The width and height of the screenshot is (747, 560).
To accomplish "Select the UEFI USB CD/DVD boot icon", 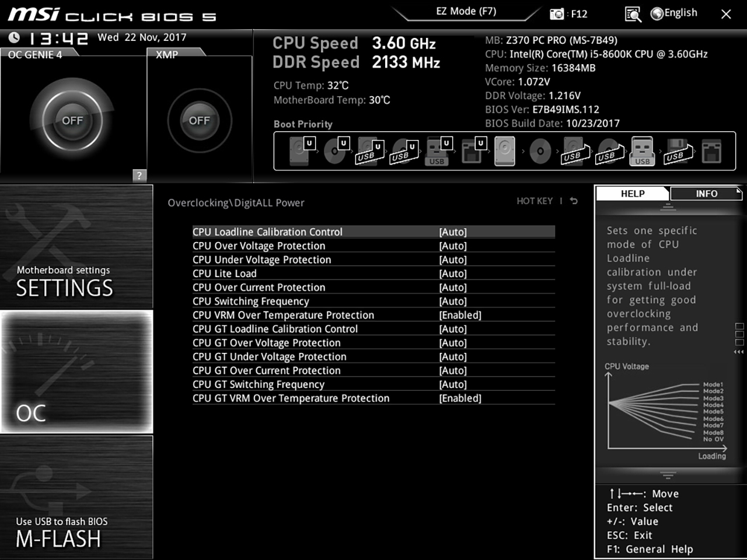I will pyautogui.click(x=404, y=151).
